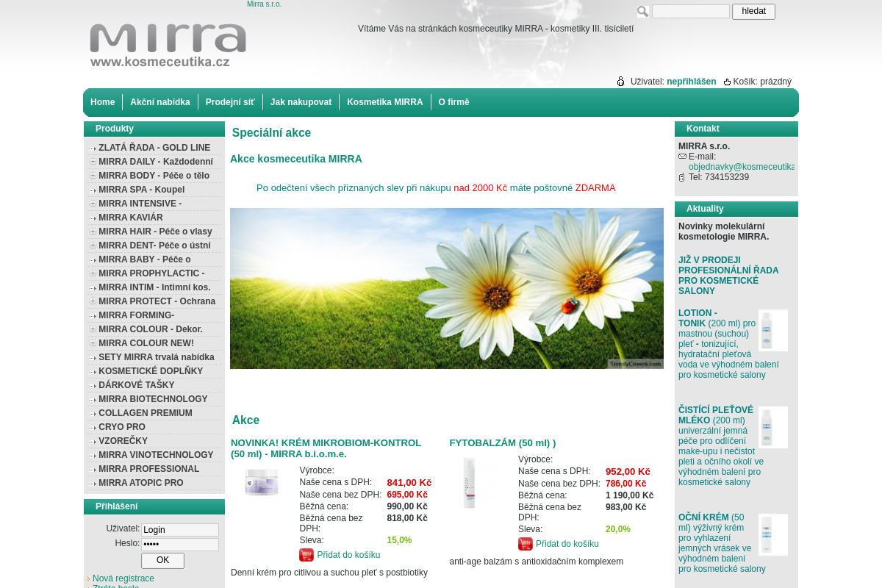Click the basket icon beside Košík
The image size is (882, 588).
tap(727, 82)
